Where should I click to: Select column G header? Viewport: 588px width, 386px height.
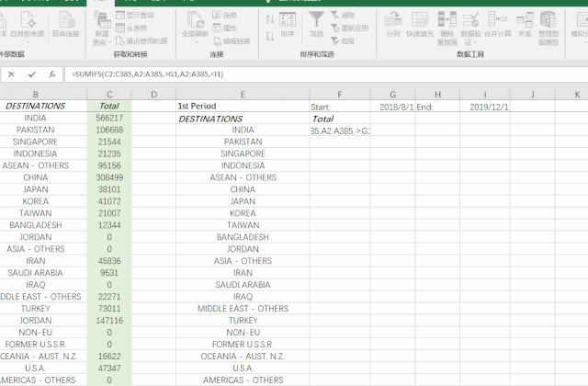[392, 95]
